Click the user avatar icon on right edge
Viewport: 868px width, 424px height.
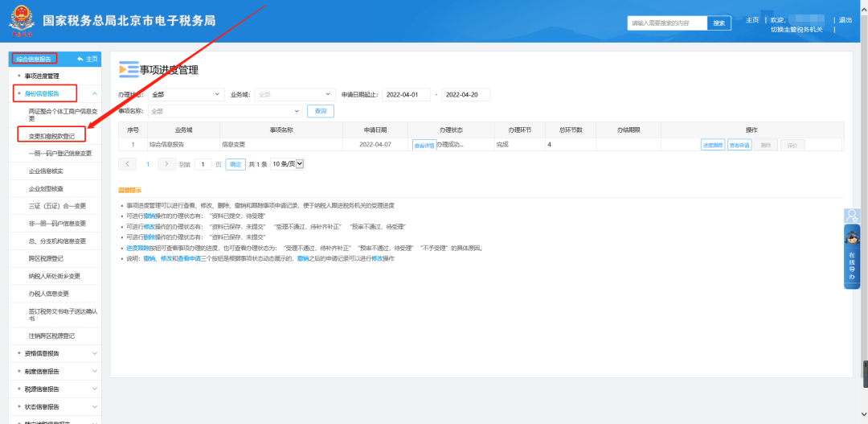[x=851, y=215]
